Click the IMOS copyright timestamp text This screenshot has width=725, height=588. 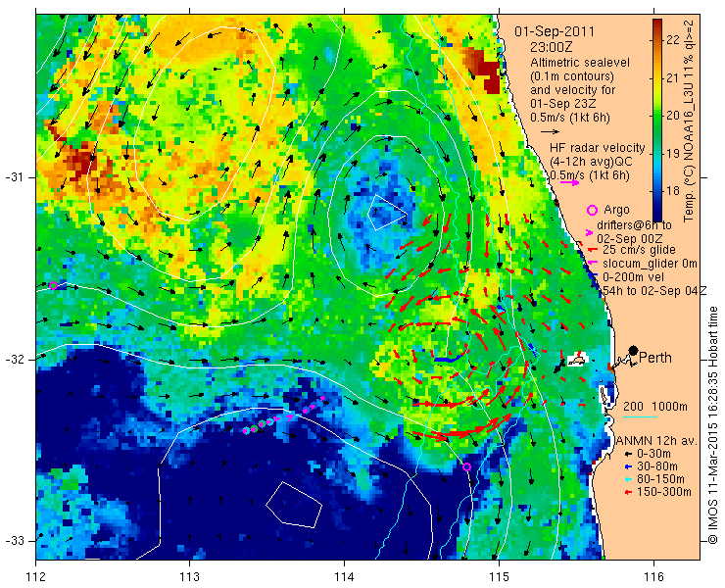pyautogui.click(x=713, y=425)
